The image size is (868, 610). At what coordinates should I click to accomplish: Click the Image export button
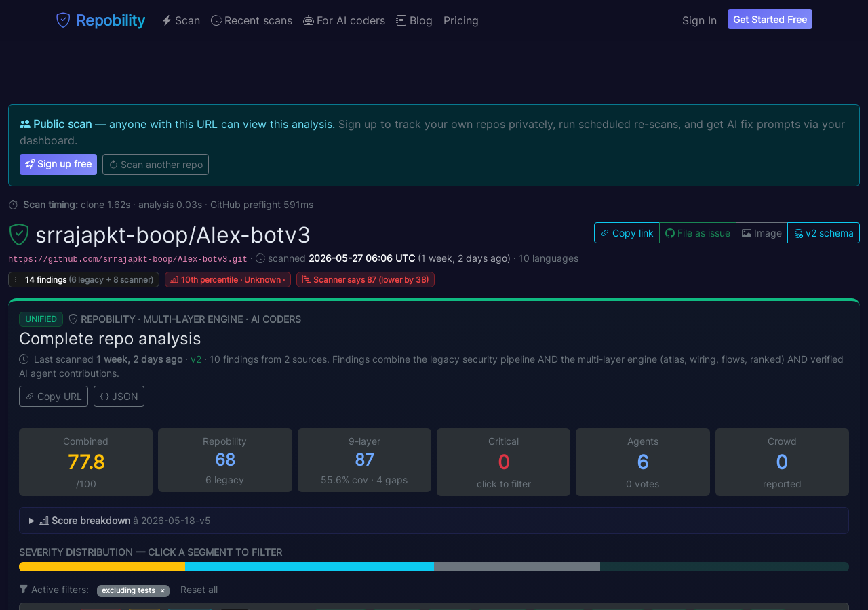coord(762,232)
